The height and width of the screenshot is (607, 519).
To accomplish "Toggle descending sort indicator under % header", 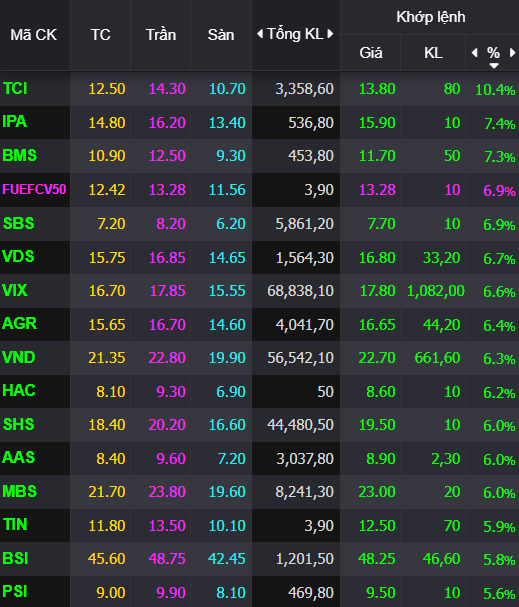I will (493, 65).
